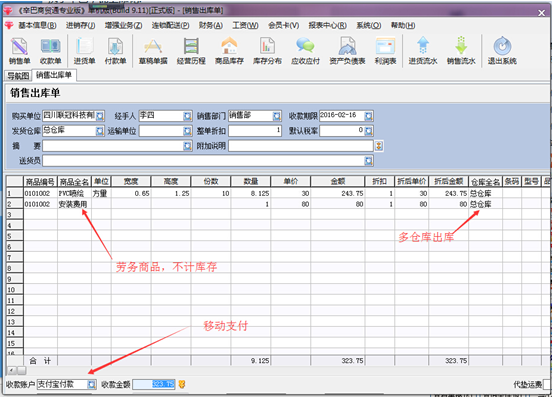Open the 销售流水 toolbar icon
The image size is (552, 399).
click(x=461, y=51)
